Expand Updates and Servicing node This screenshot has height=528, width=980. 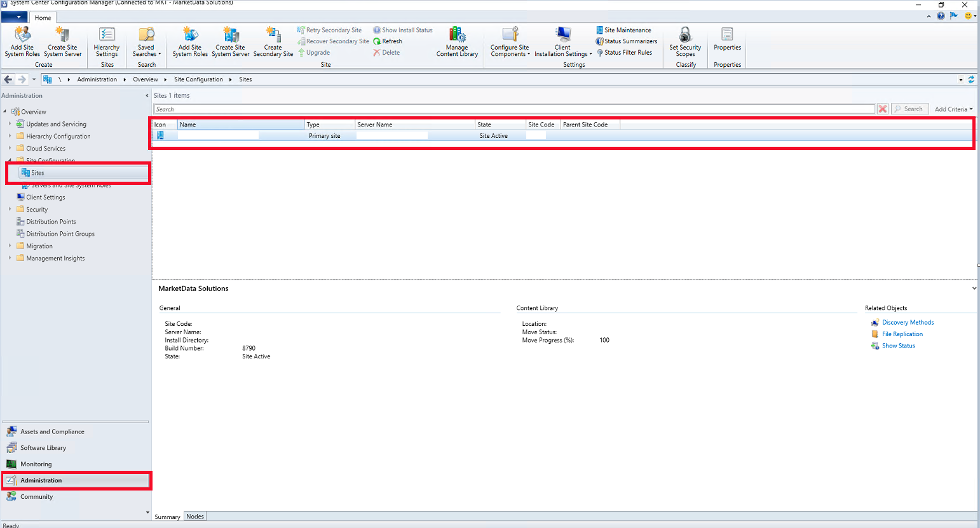(10, 124)
